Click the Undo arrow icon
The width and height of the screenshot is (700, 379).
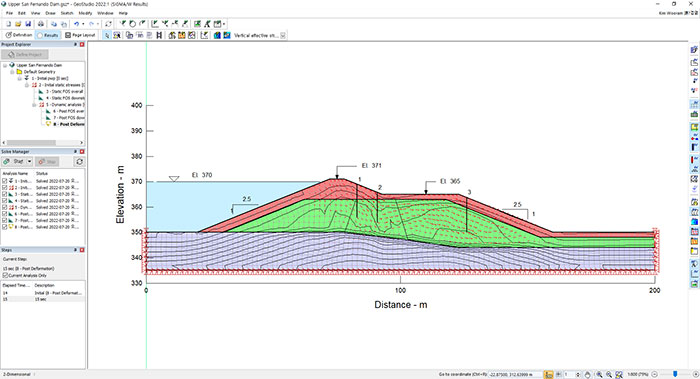pyautogui.click(x=76, y=24)
